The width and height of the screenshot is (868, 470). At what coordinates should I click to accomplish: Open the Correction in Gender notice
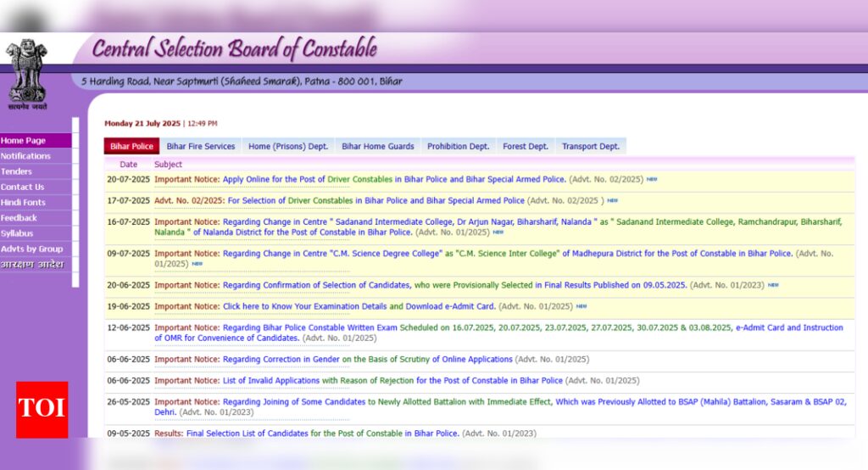point(368,359)
